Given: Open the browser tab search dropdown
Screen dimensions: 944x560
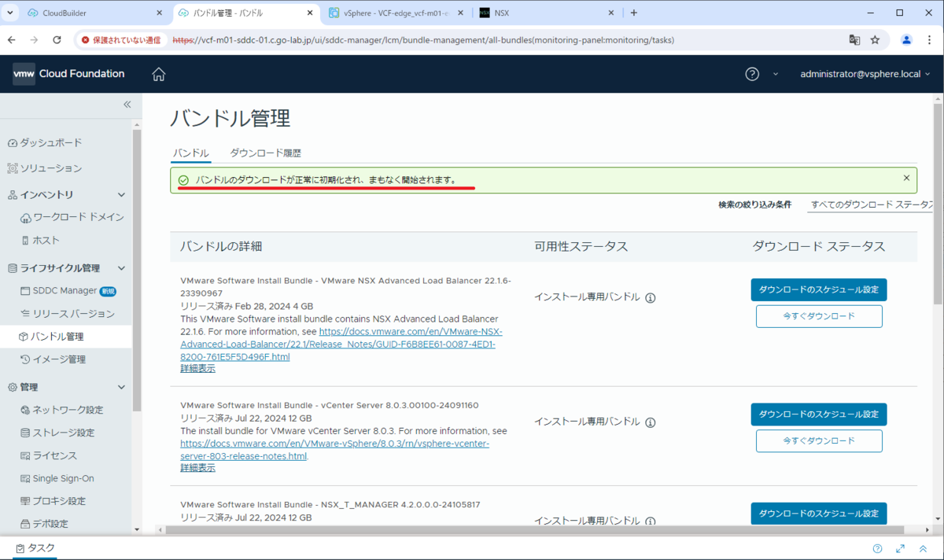Looking at the screenshot, I should 9,13.
